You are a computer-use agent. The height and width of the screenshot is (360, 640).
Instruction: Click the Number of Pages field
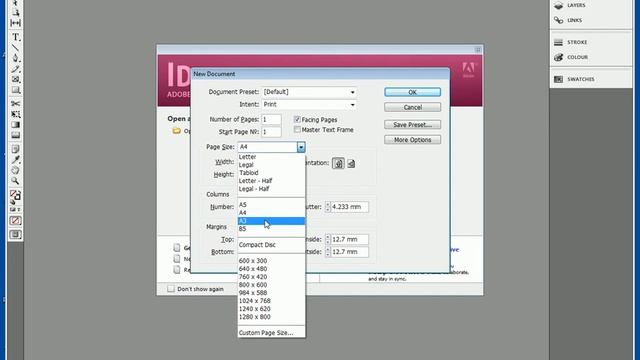[271, 120]
